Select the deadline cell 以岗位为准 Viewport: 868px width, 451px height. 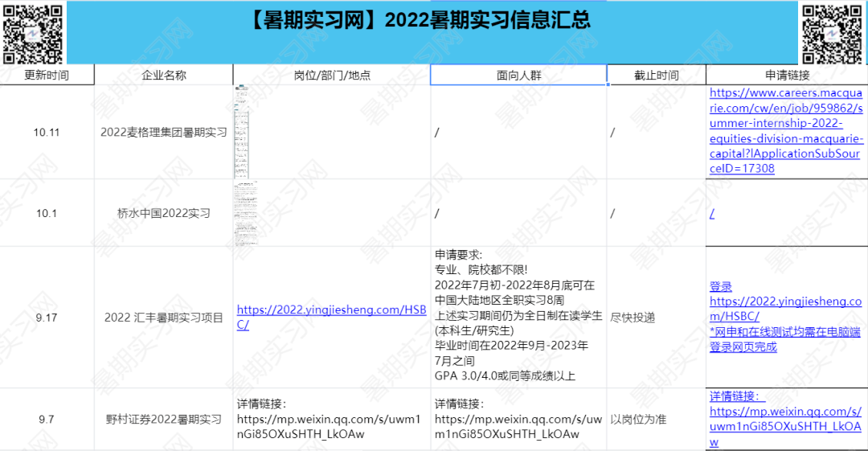pos(657,420)
